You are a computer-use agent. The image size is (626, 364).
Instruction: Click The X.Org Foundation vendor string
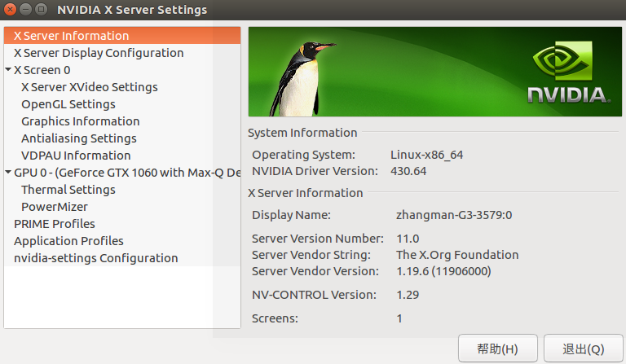[x=457, y=255]
